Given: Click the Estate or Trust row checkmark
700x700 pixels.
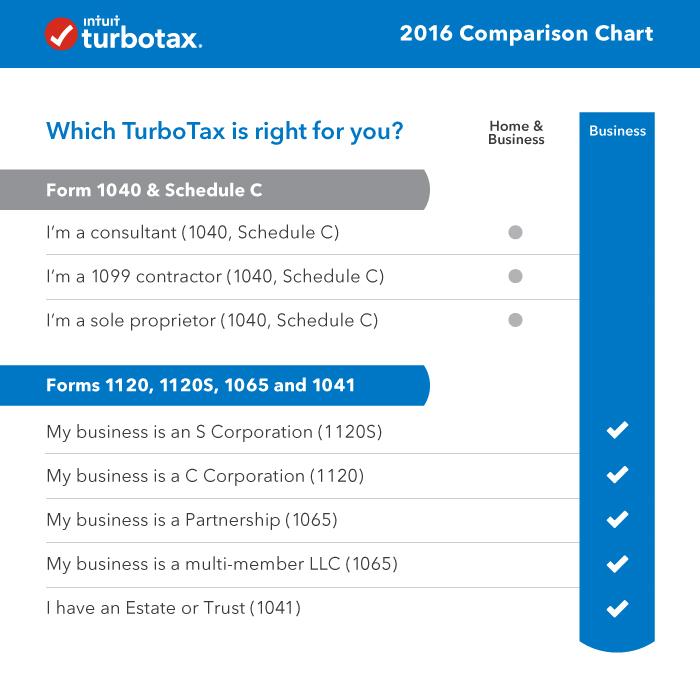Looking at the screenshot, I should [617, 608].
